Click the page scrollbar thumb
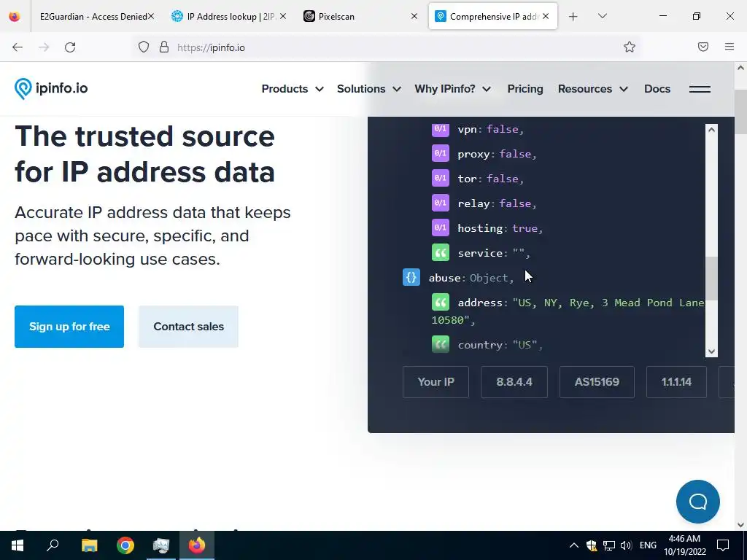This screenshot has width=747, height=560. click(x=741, y=112)
